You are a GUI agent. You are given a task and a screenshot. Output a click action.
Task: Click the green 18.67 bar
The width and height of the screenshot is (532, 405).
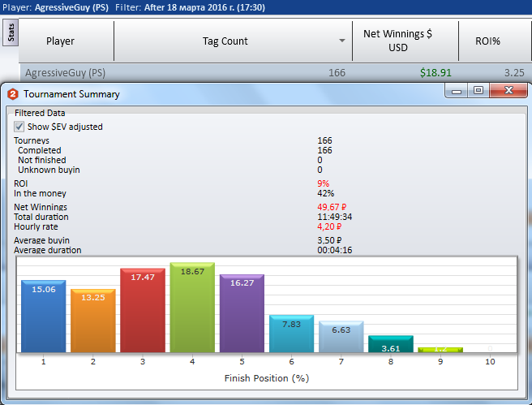(x=192, y=308)
